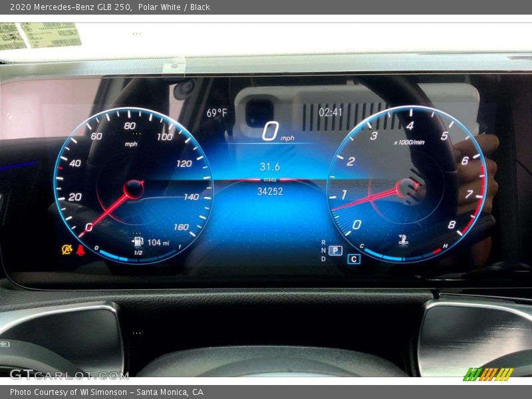
Task: Click the Polar White / Black caption
Action: [x=174, y=7]
